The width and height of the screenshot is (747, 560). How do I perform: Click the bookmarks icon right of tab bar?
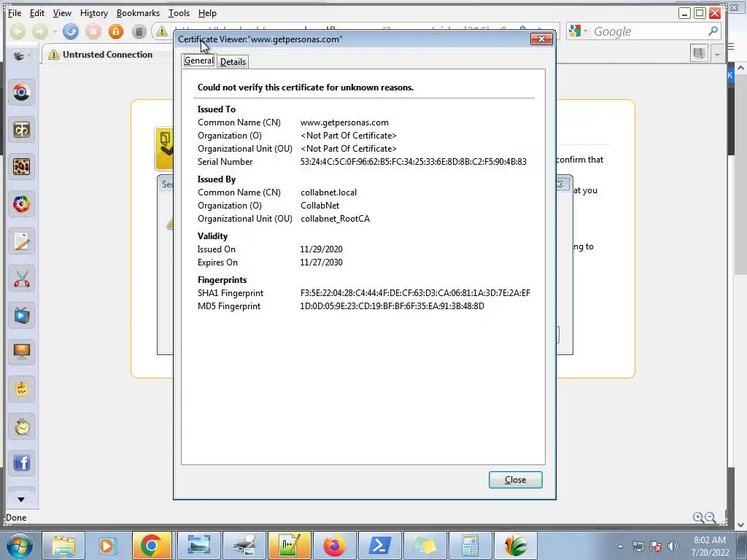[699, 53]
